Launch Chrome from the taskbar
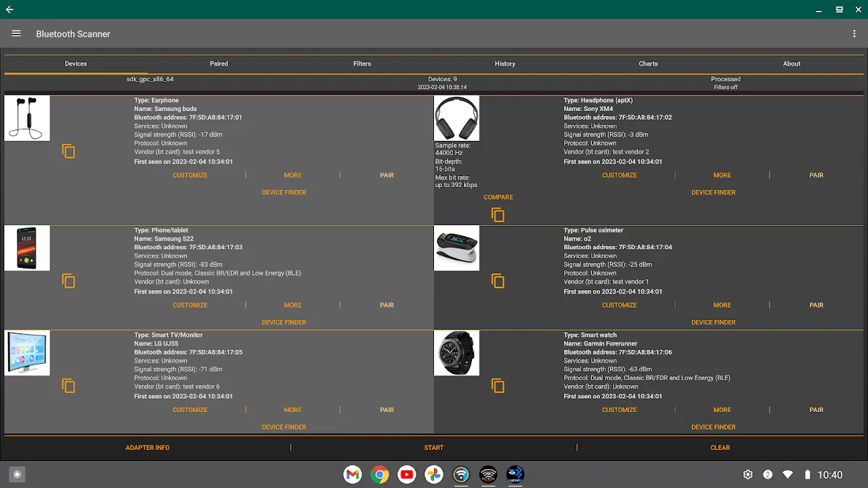868x488 pixels. point(380,474)
